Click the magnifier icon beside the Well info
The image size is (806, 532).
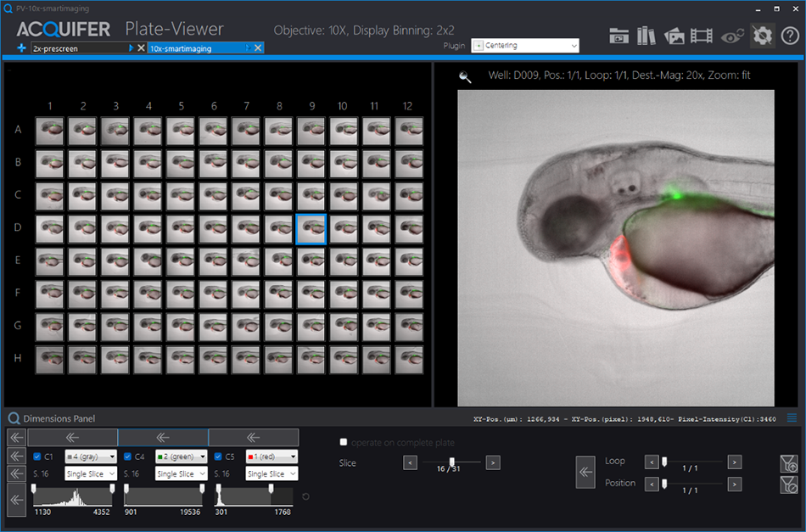point(463,76)
